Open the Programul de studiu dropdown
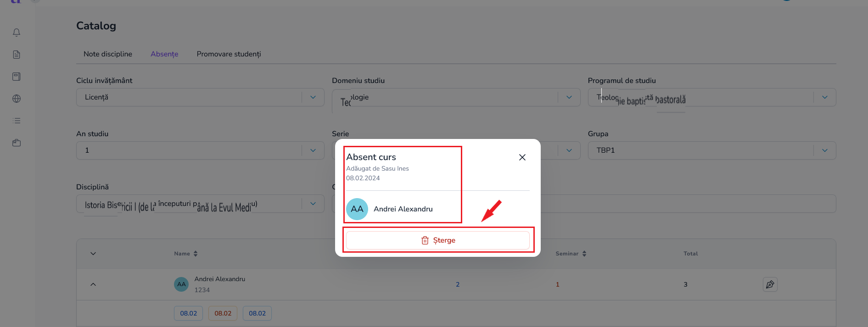 pyautogui.click(x=712, y=97)
